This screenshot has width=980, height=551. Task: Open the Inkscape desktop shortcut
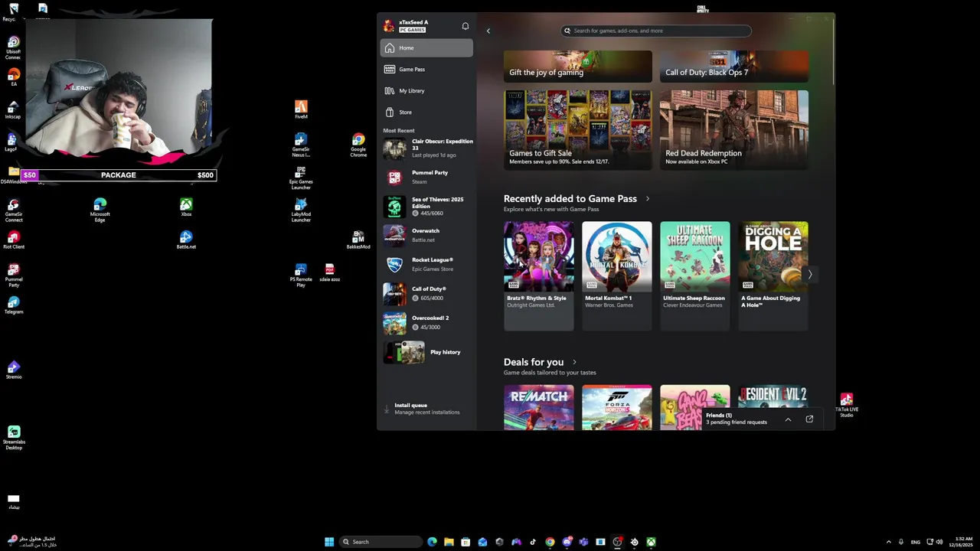(x=13, y=110)
